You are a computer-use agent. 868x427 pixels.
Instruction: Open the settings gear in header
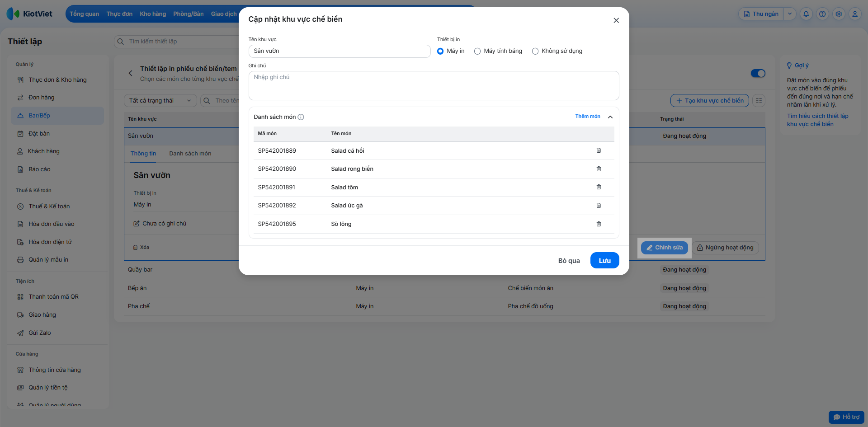[839, 14]
